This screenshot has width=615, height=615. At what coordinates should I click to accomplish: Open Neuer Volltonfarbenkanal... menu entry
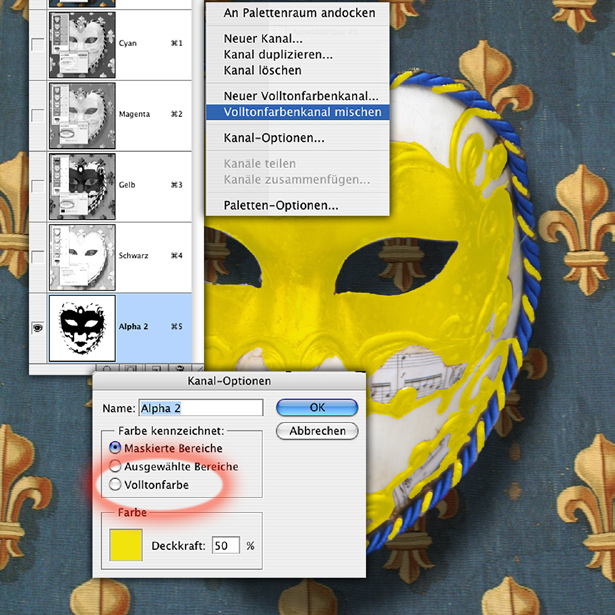pyautogui.click(x=301, y=96)
